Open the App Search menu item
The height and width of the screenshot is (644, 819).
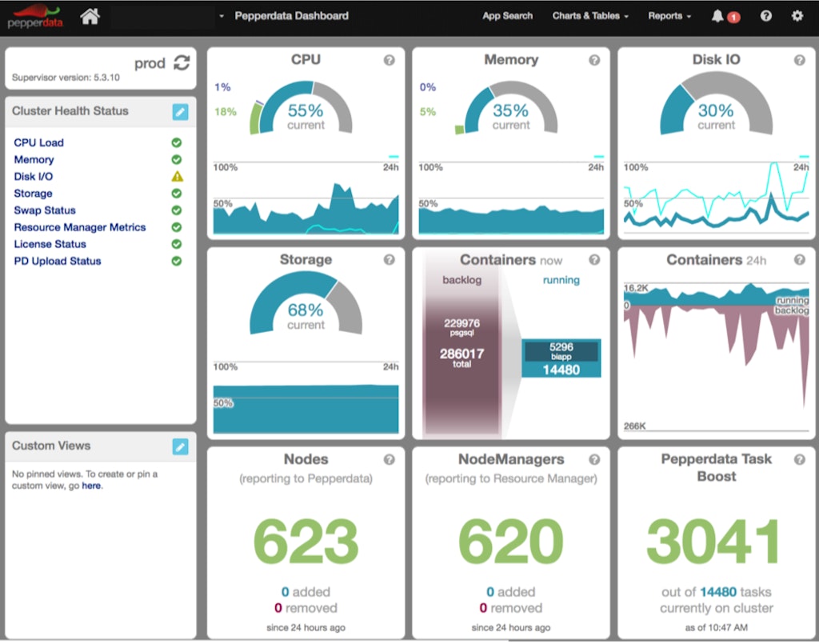point(507,16)
